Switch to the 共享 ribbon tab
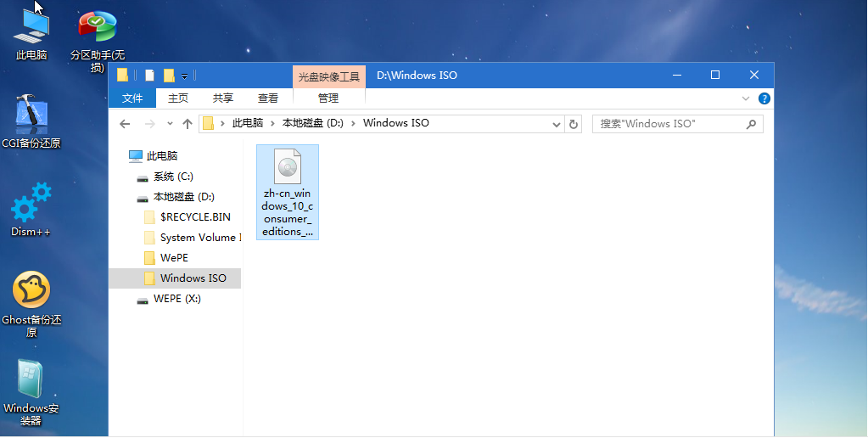The image size is (868, 438). tap(222, 98)
